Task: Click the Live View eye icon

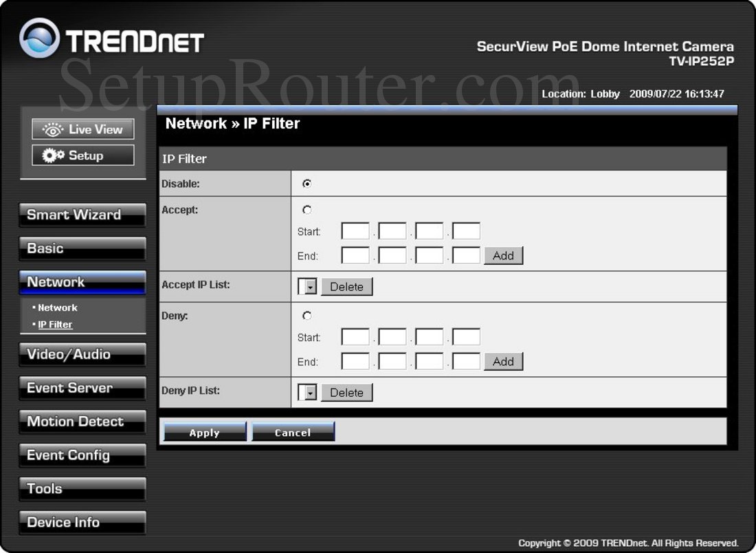Action: coord(52,129)
